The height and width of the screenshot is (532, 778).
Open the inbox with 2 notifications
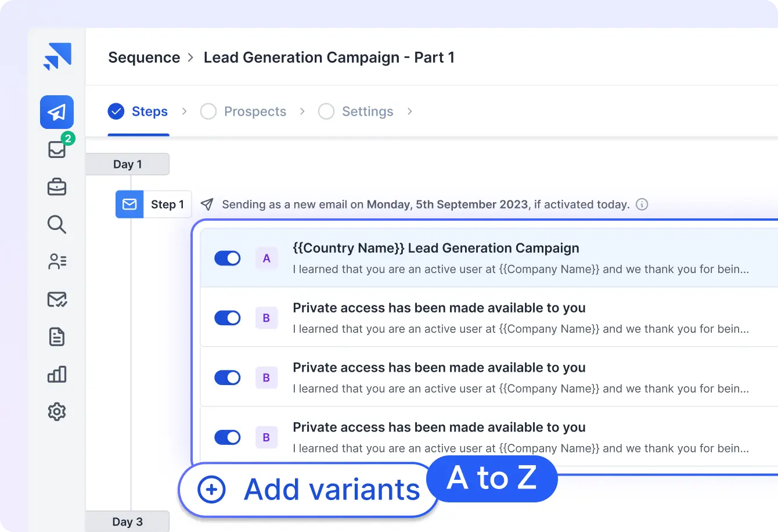(x=57, y=150)
